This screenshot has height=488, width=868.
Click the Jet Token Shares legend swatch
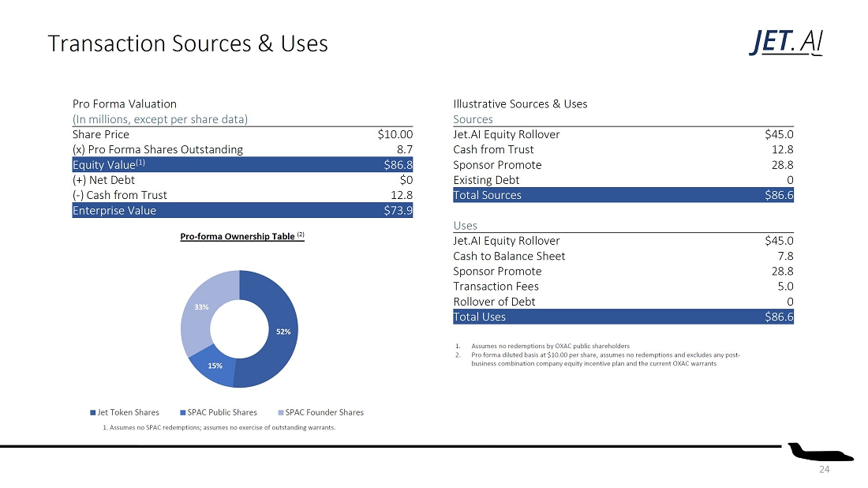pyautogui.click(x=93, y=412)
